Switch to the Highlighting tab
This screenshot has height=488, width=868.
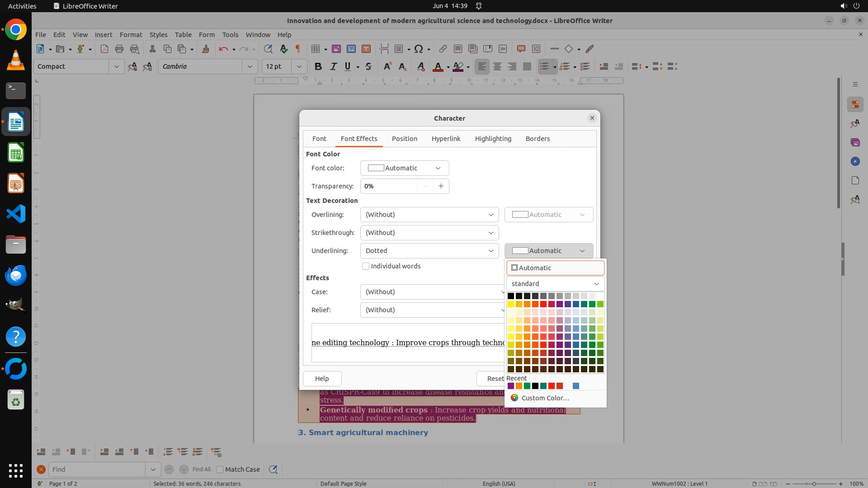click(x=493, y=139)
